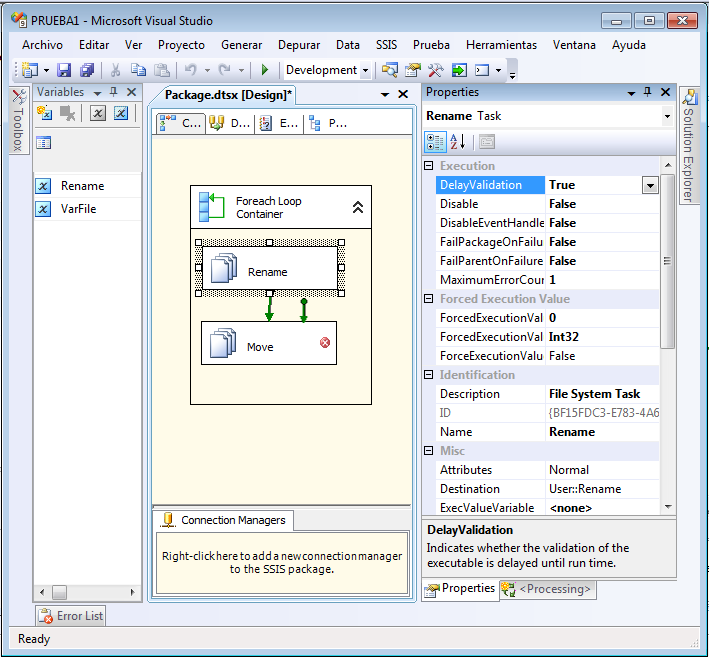Click the Paste toolbar icon
This screenshot has height=657, width=709.
click(x=162, y=70)
